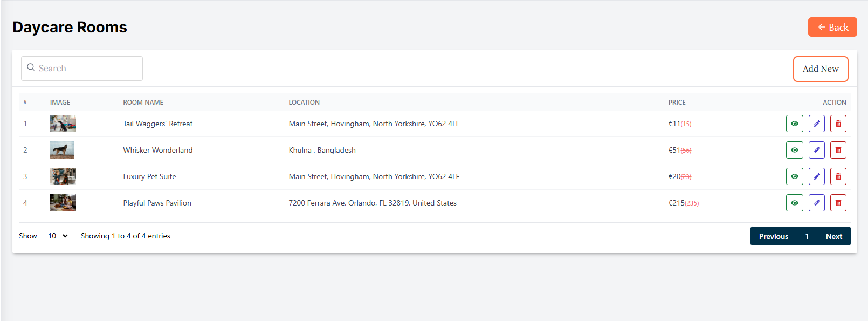Click the Previous pagination button
868x321 pixels.
(x=773, y=236)
